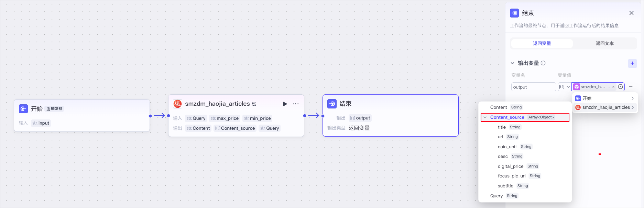Image resolution: width=644 pixels, height=208 pixels.
Task: Add a new output variable with plus button
Action: click(x=632, y=63)
